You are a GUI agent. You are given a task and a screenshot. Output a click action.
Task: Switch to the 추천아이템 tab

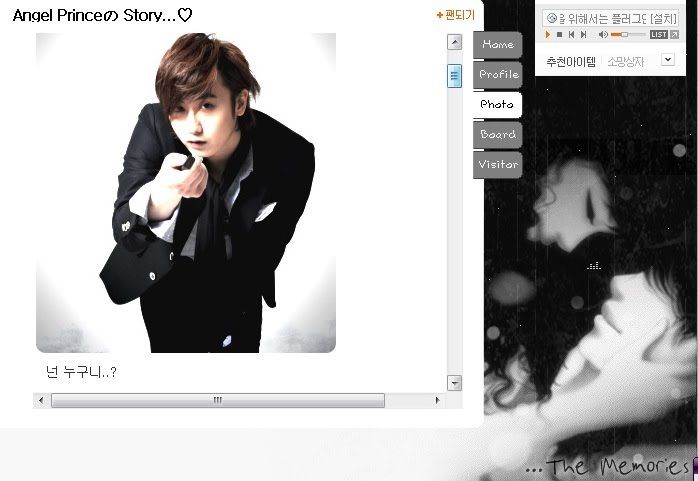571,62
